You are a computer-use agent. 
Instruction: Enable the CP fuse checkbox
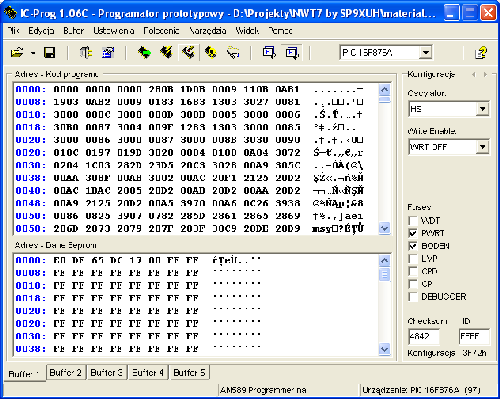[x=413, y=284]
